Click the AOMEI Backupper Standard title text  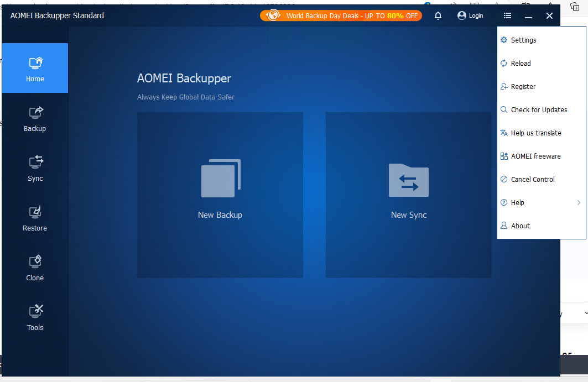57,15
